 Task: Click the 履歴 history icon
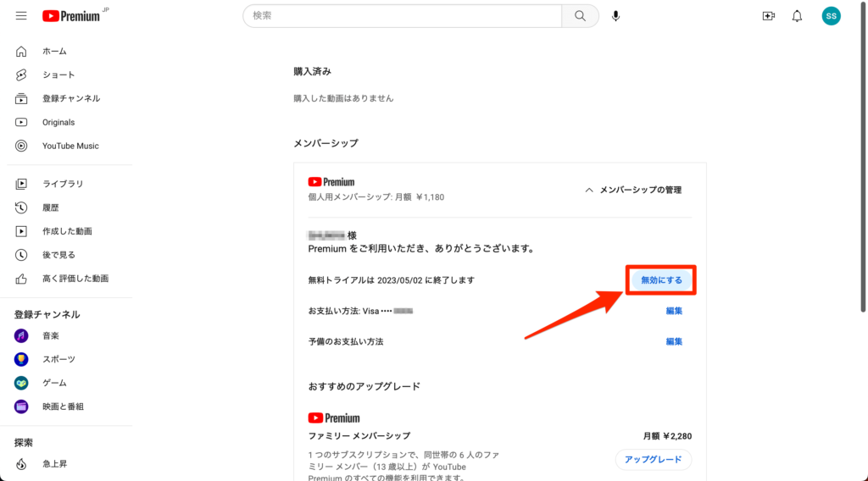[21, 207]
